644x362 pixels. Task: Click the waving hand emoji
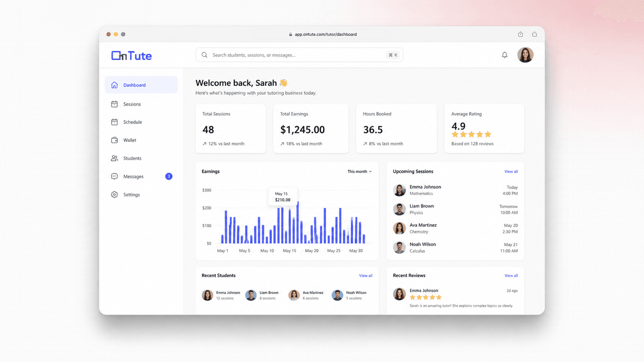click(x=283, y=83)
